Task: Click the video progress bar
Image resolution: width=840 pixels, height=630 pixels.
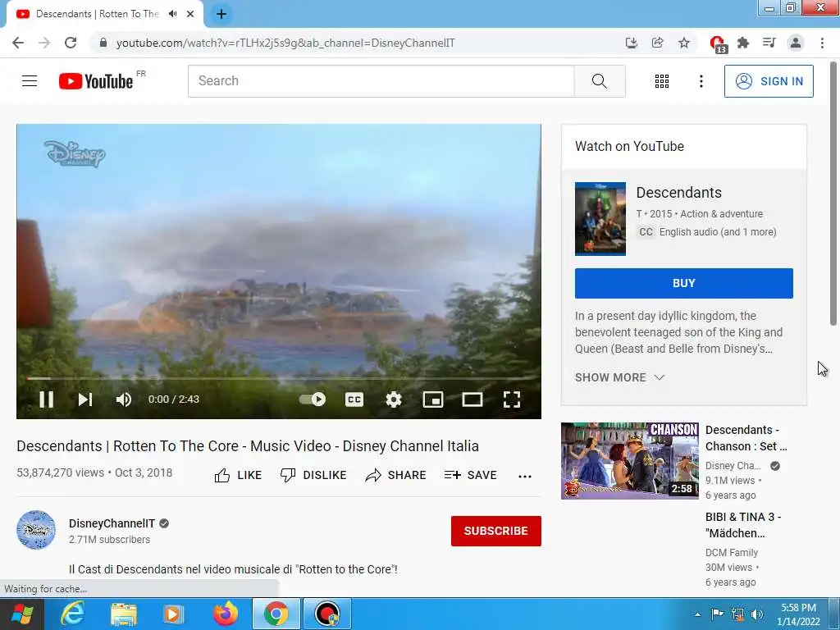Action: tap(279, 378)
